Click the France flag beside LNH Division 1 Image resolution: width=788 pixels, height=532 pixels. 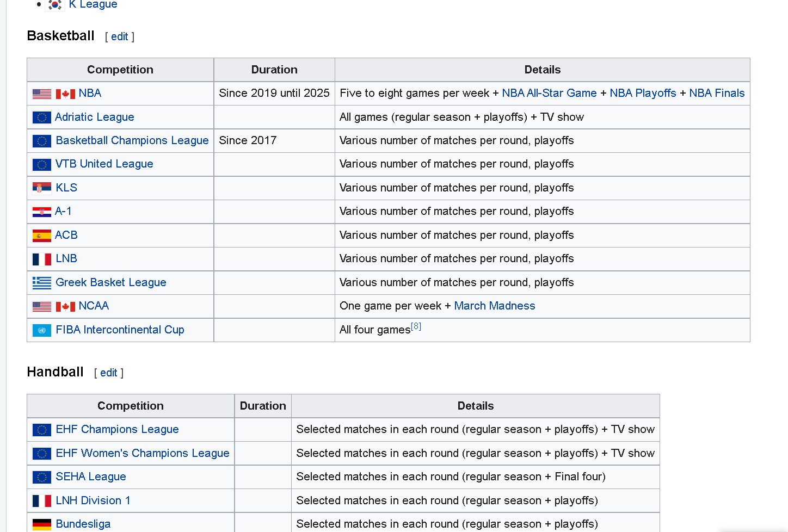pyautogui.click(x=42, y=501)
